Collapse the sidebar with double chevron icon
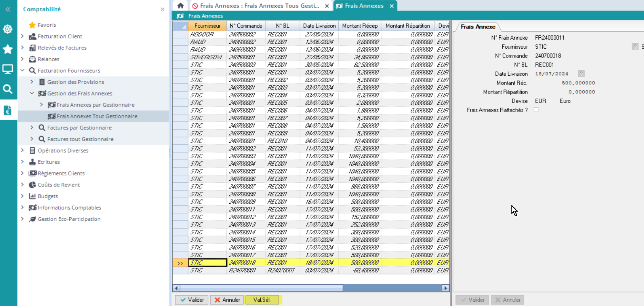This screenshot has height=306, width=644. coord(8,9)
